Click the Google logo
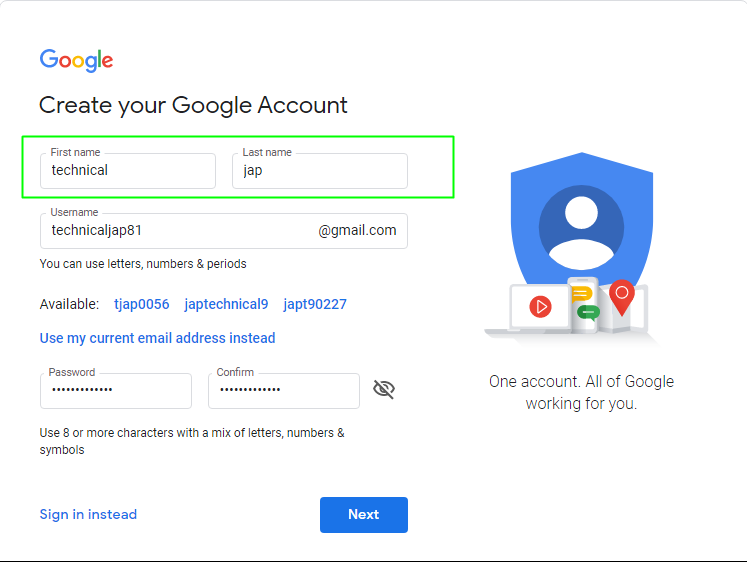747x563 pixels. pyautogui.click(x=76, y=60)
